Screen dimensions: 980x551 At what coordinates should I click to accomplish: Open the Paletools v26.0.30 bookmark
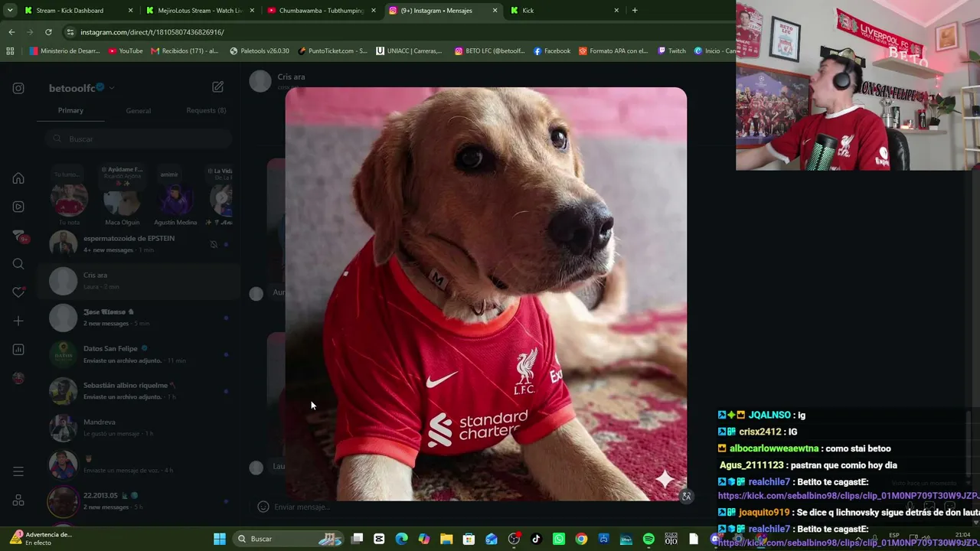(x=260, y=51)
